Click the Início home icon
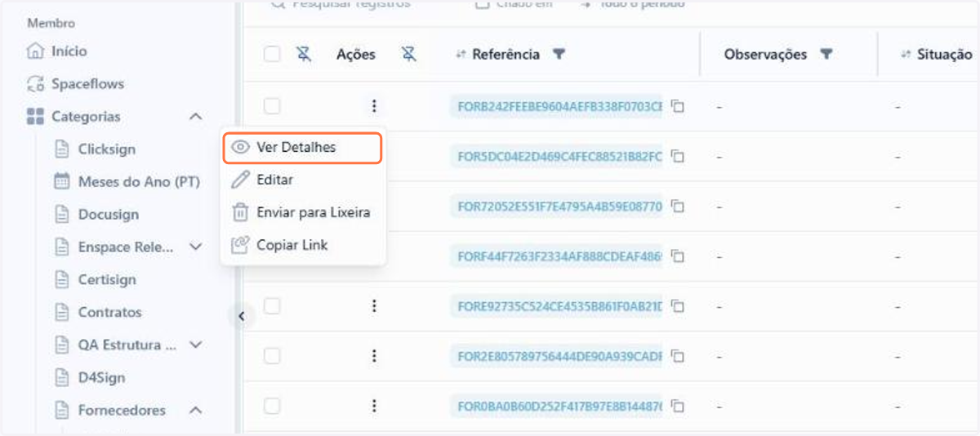Image resolution: width=980 pixels, height=436 pixels. [35, 51]
